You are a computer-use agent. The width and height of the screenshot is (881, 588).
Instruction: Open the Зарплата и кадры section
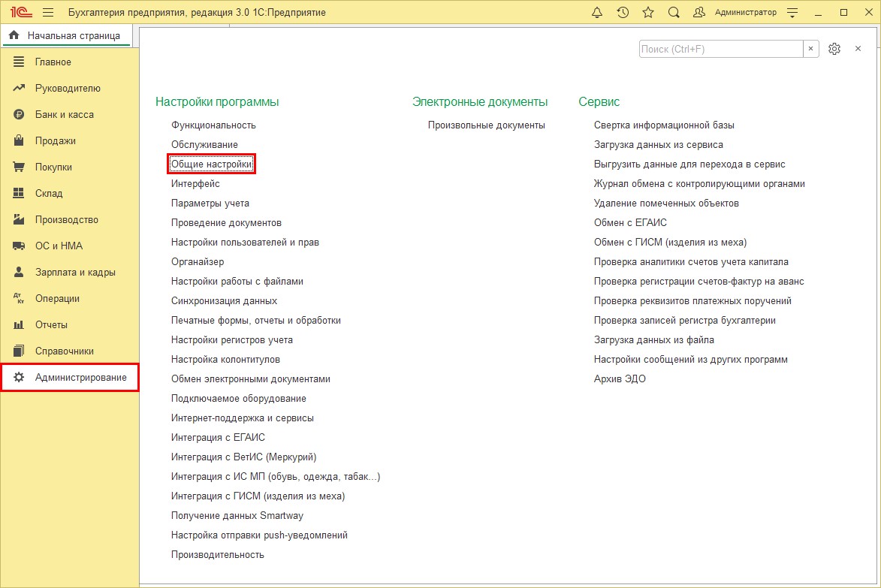pos(75,272)
